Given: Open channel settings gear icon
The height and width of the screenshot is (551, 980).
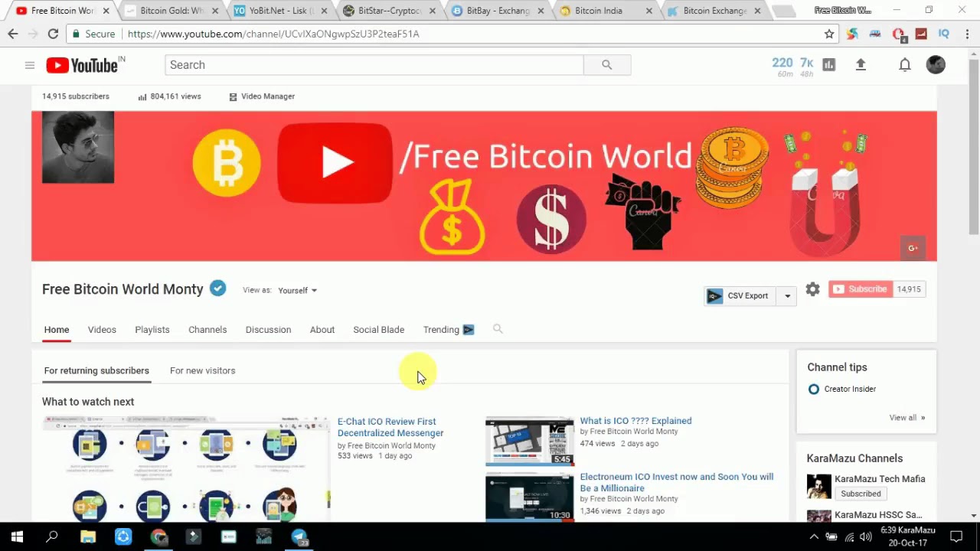Looking at the screenshot, I should click(x=812, y=289).
